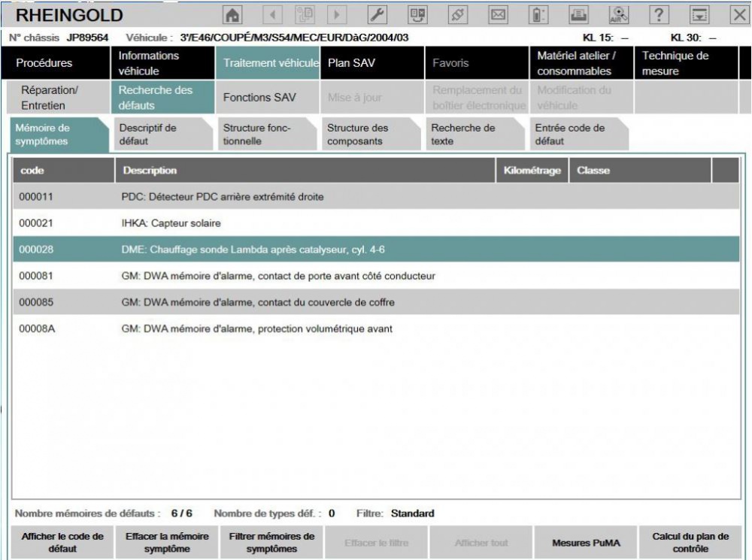The image size is (752, 560).
Task: Click Modification du véhicule submenu
Action: (x=581, y=97)
